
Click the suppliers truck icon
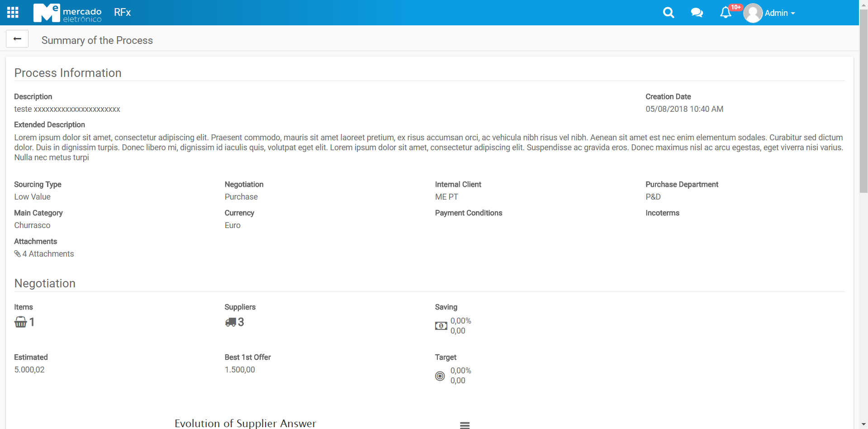[231, 322]
